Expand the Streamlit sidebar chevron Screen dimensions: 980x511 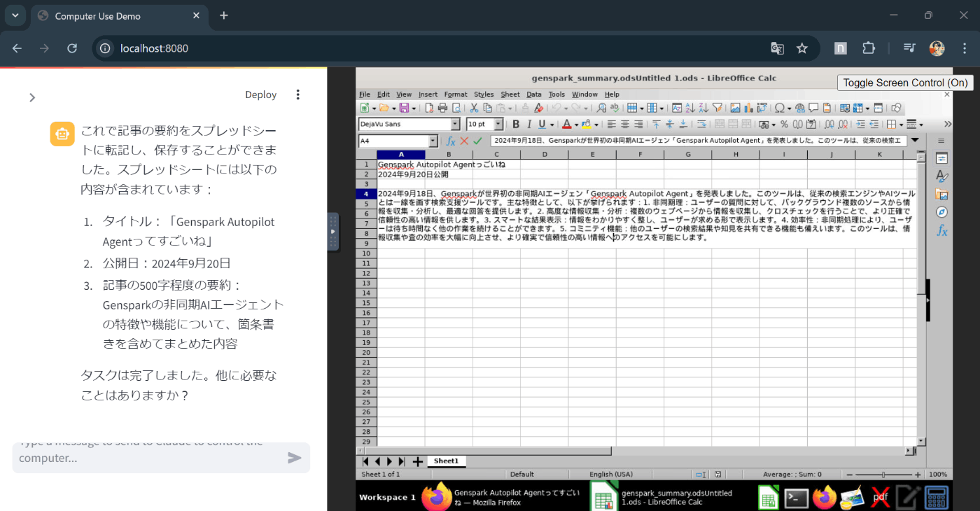(x=31, y=97)
